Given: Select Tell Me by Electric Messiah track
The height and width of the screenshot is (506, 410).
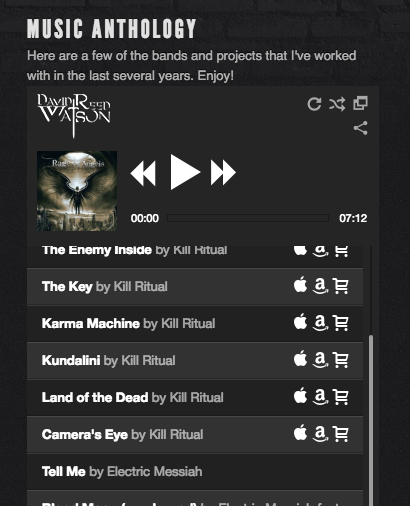Looking at the screenshot, I should (x=195, y=472).
